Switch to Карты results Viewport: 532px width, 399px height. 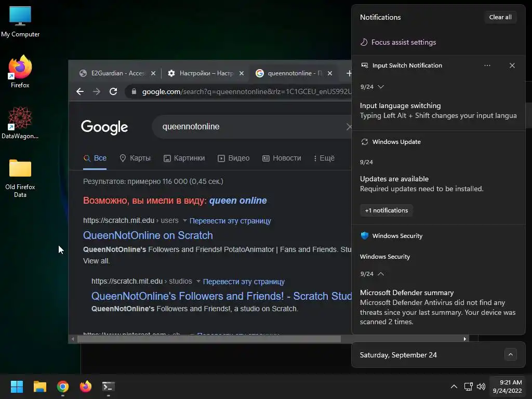click(135, 158)
